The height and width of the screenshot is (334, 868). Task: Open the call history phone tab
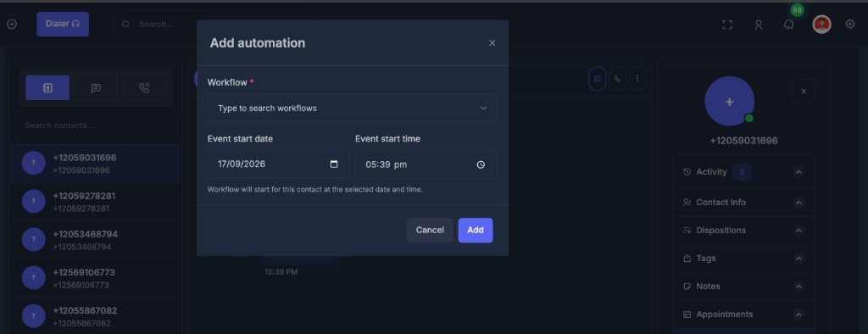(x=144, y=88)
